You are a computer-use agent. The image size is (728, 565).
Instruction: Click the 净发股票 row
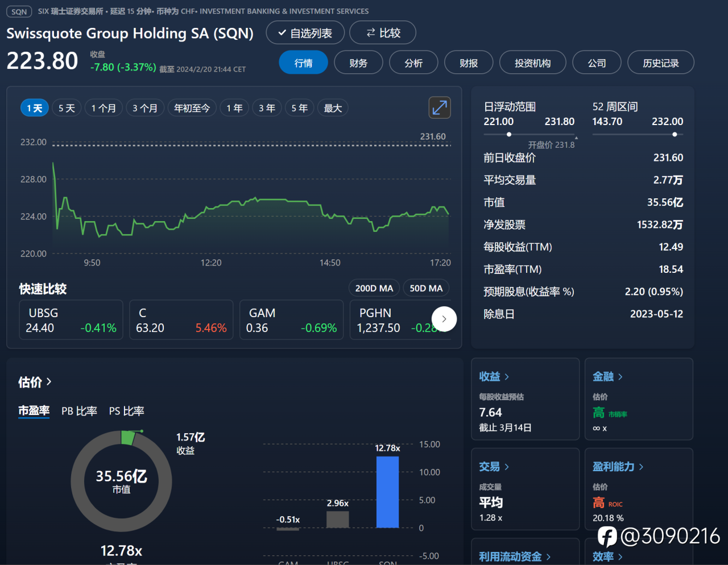pos(584,225)
